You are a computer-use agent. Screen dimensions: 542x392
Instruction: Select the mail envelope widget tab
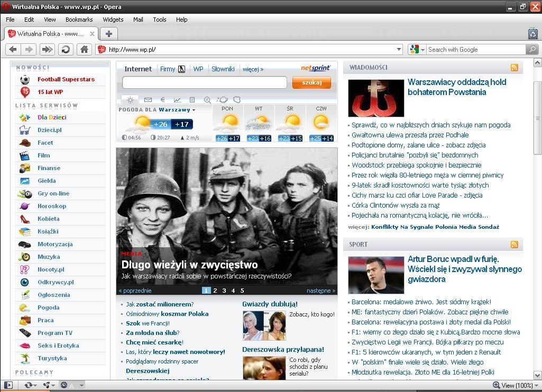(x=148, y=99)
